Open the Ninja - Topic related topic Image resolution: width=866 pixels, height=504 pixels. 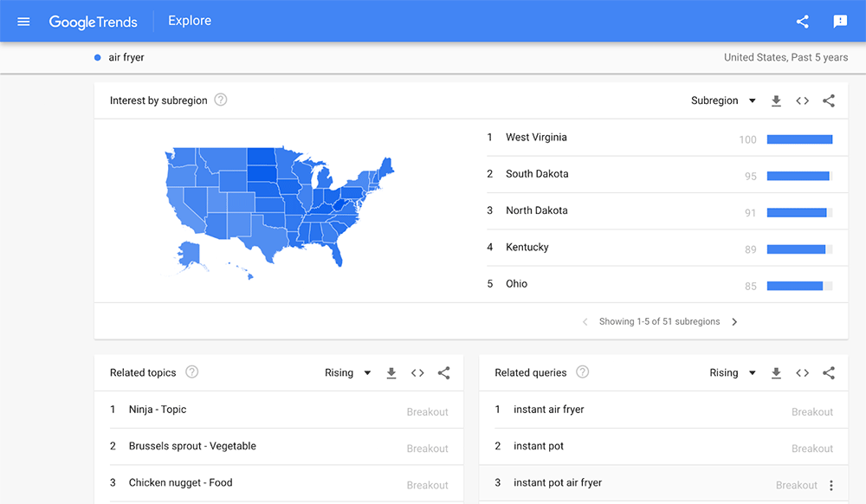pos(158,410)
